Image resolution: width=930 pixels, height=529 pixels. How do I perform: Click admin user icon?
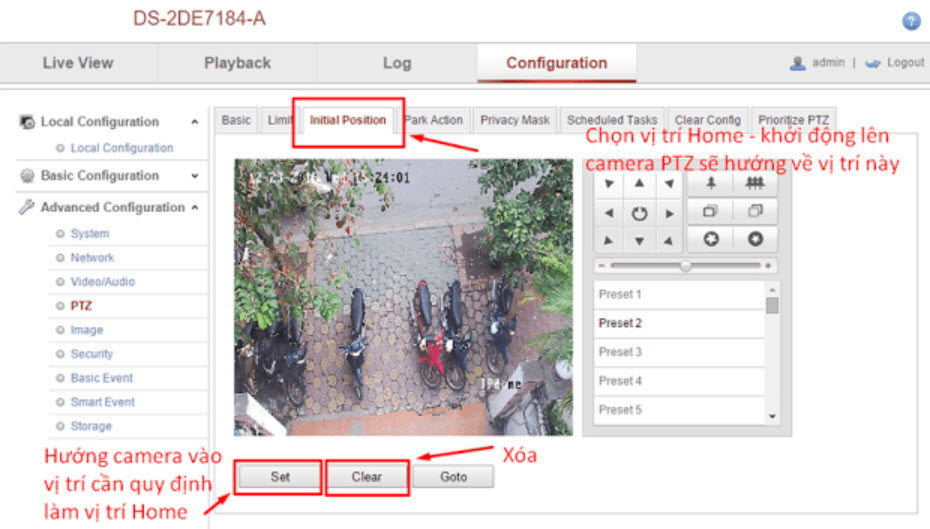pyautogui.click(x=798, y=63)
